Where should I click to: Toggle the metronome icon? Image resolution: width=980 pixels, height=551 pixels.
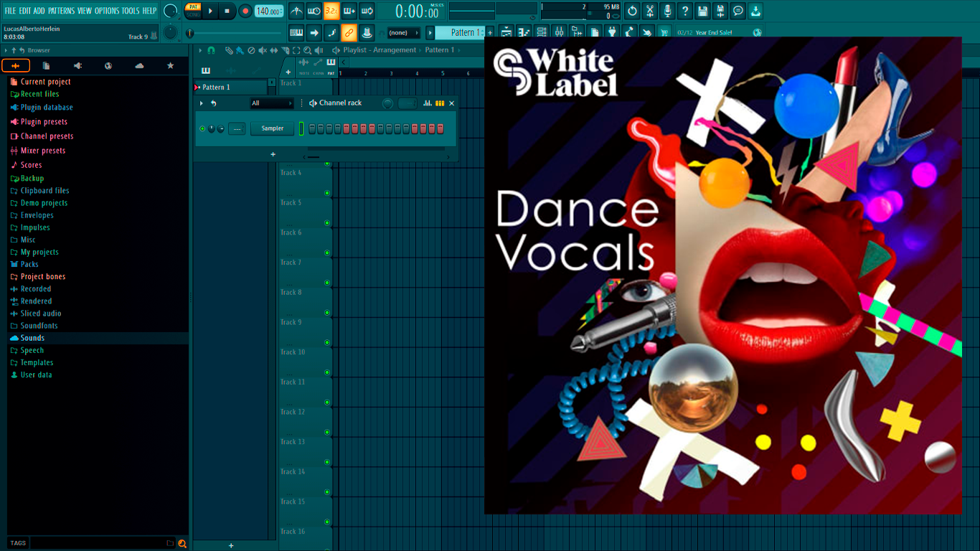click(296, 11)
